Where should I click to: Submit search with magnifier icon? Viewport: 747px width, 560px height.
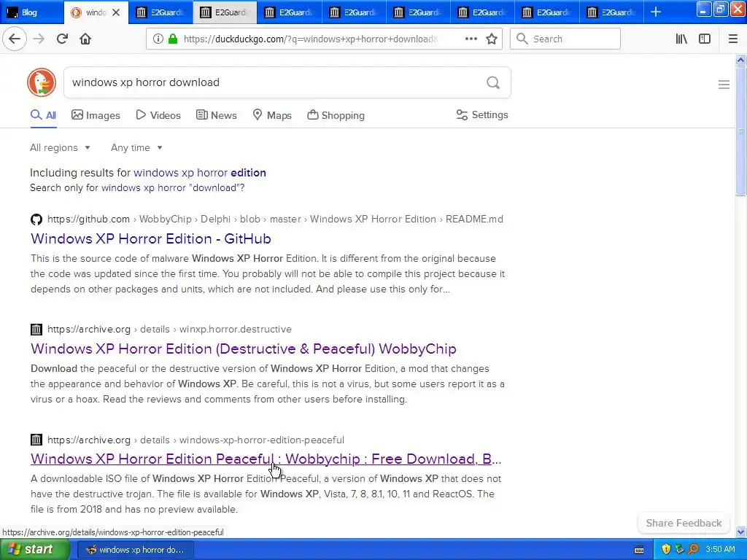coord(493,82)
